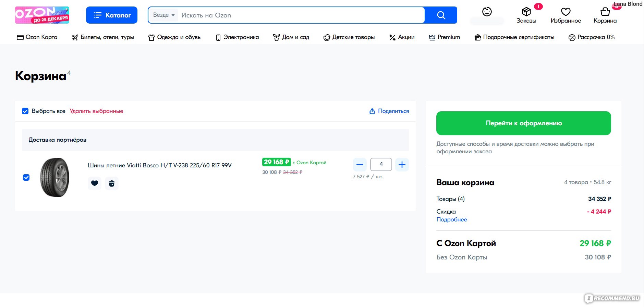The height and width of the screenshot is (307, 644).
Task: Open Одежда и обувь category
Action: (x=174, y=37)
